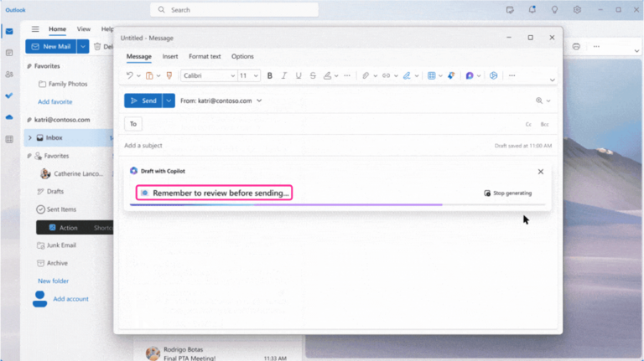Expand the From address dropdown
Screen dimensions: 644x361
tap(259, 101)
